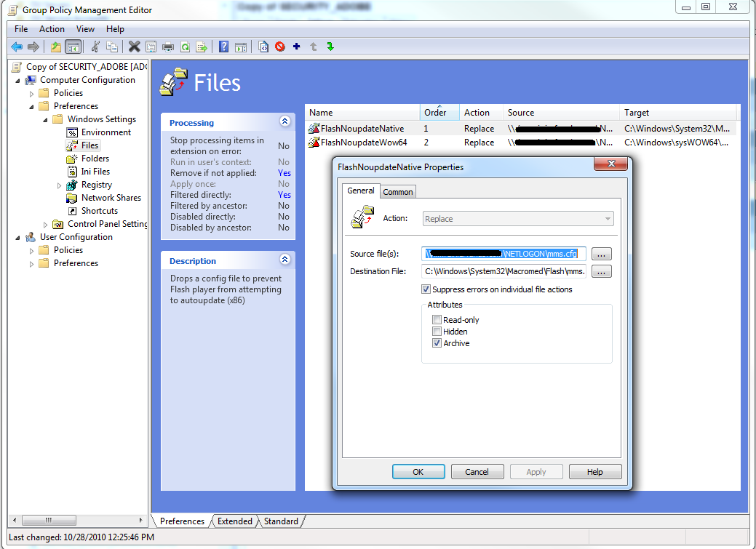Switch to the Common tab in Properties
The image size is (756, 549).
(398, 192)
